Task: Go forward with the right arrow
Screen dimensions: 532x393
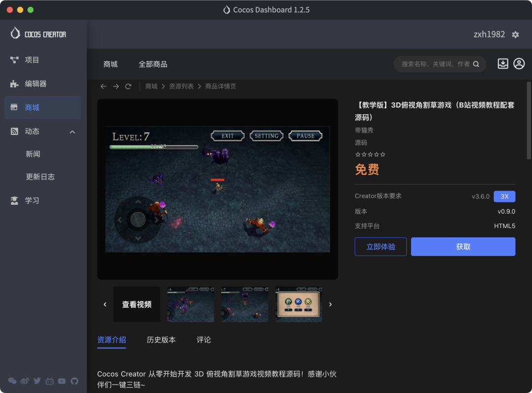Action: click(116, 87)
